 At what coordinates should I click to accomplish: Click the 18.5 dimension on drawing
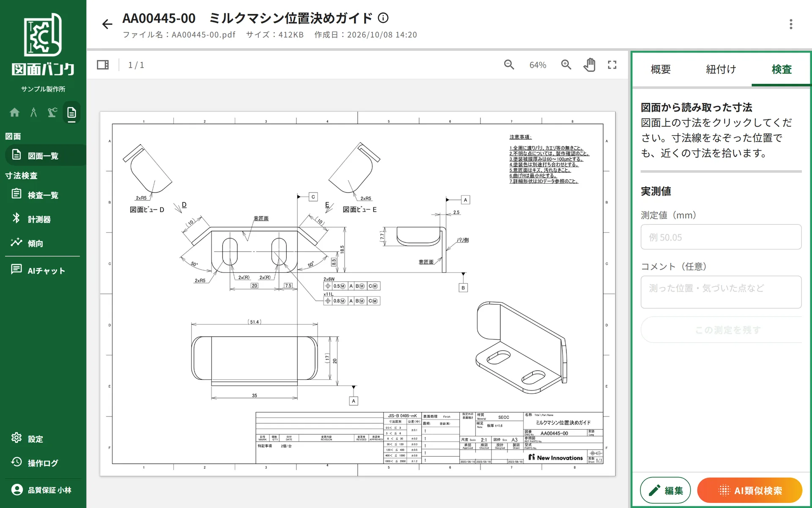(342, 249)
